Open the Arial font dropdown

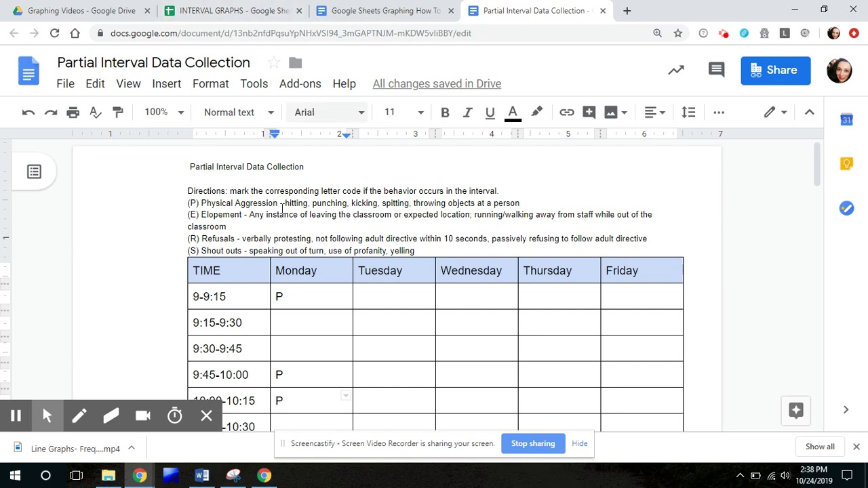tap(329, 113)
